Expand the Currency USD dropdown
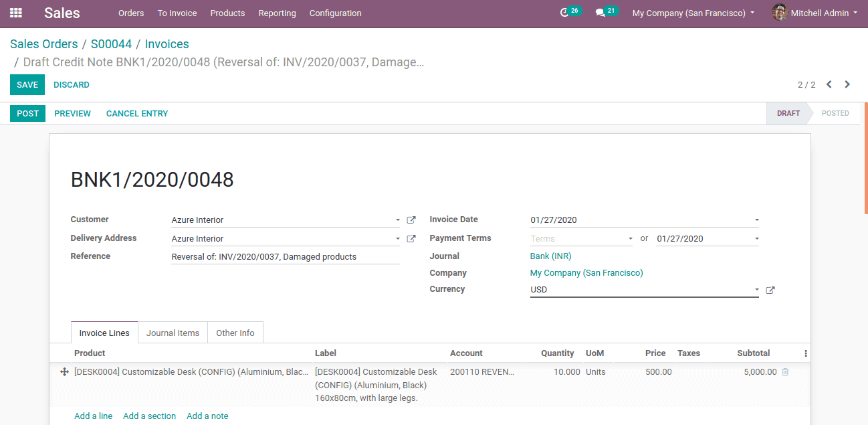 (756, 290)
